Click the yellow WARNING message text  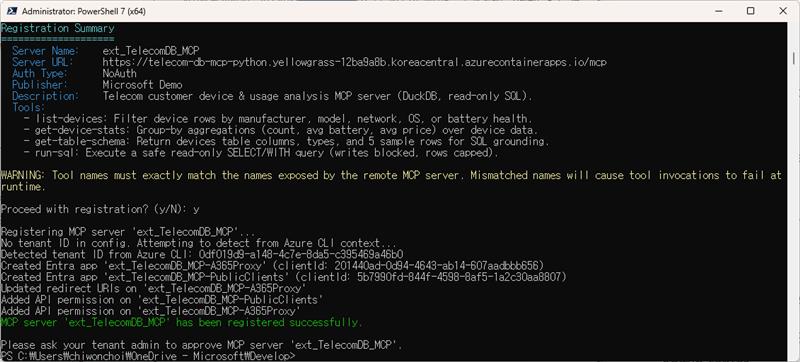(x=391, y=181)
